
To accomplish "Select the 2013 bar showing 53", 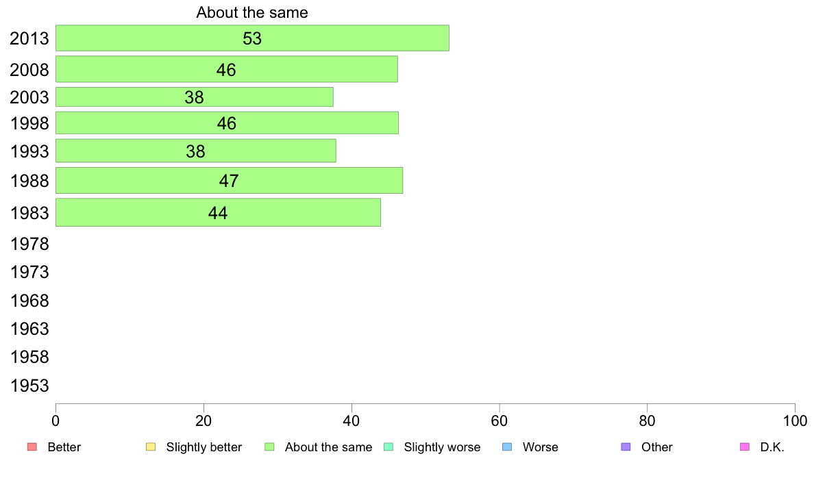I will pos(252,38).
